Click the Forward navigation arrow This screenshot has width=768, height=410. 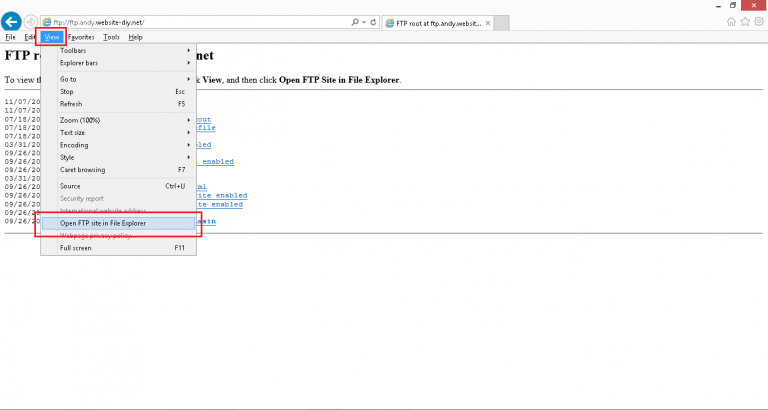pyautogui.click(x=30, y=22)
